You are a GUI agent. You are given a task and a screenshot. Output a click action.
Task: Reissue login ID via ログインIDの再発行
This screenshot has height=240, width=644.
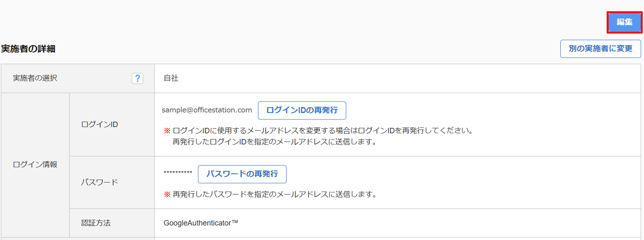pyautogui.click(x=302, y=110)
